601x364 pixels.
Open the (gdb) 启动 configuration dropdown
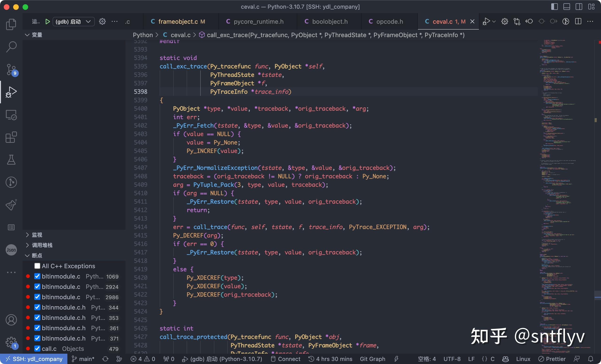[x=88, y=21]
